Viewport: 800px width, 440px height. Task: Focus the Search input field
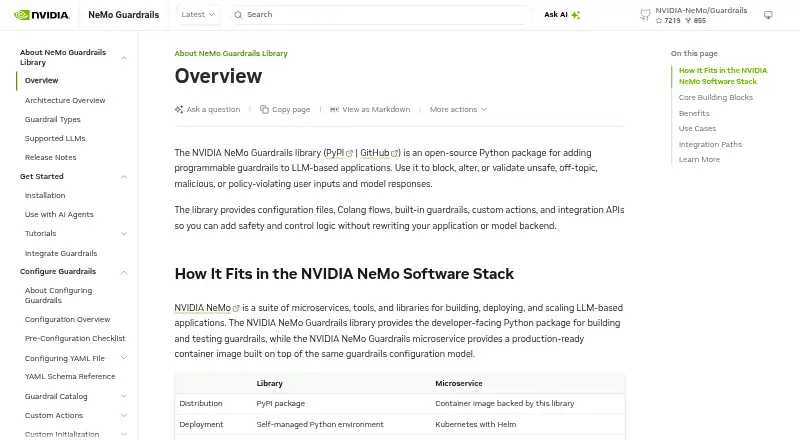(381, 15)
